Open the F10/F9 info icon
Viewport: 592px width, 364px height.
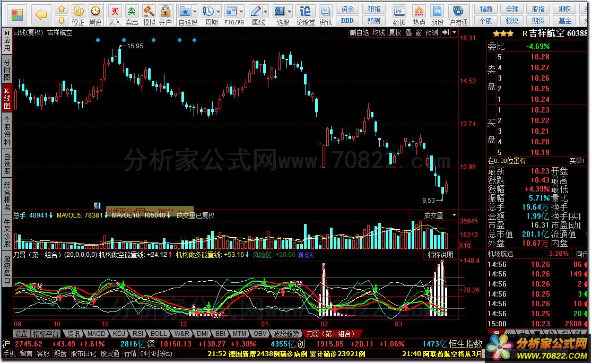[231, 11]
